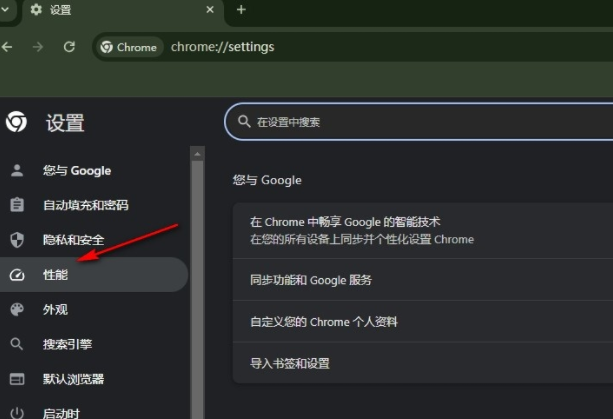Open 搜索引擎 settings section

coord(94,344)
